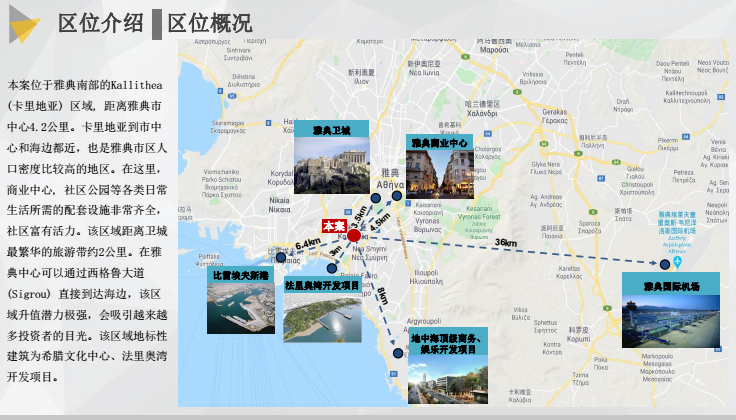Viewport: 736px width, 420px height.
Task: Select the 比雷埃夫斯港 caption header
Action: click(x=241, y=275)
